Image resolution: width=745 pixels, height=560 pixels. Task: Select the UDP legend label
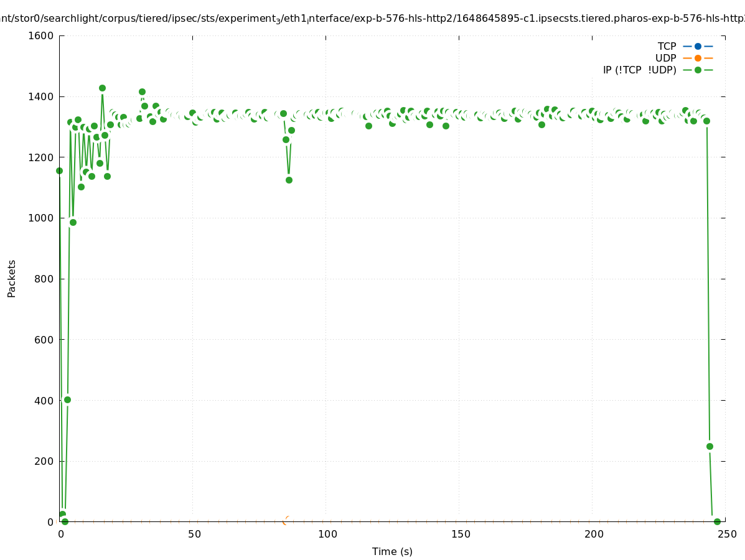[665, 58]
